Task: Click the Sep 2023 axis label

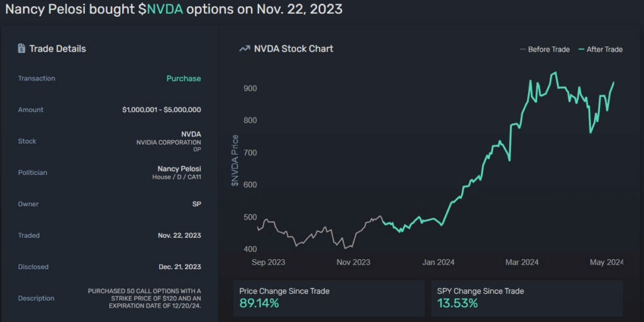Action: [x=269, y=262]
